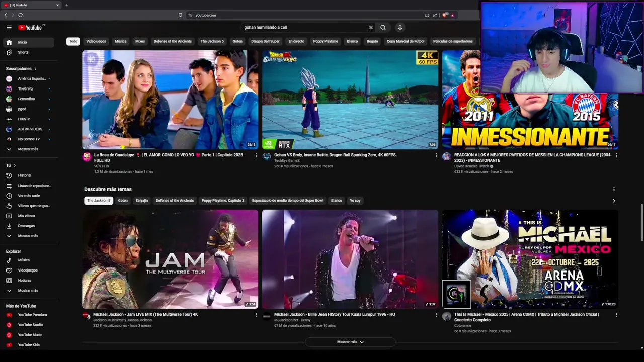Viewport: 644px width, 362px height.
Task: Select the Mixes filter chip
Action: click(x=140, y=41)
